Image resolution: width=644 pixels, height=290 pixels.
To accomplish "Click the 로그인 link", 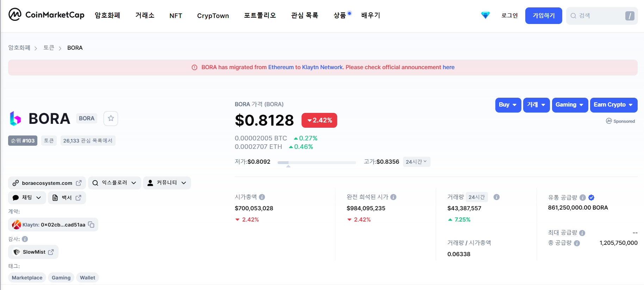I will point(509,16).
